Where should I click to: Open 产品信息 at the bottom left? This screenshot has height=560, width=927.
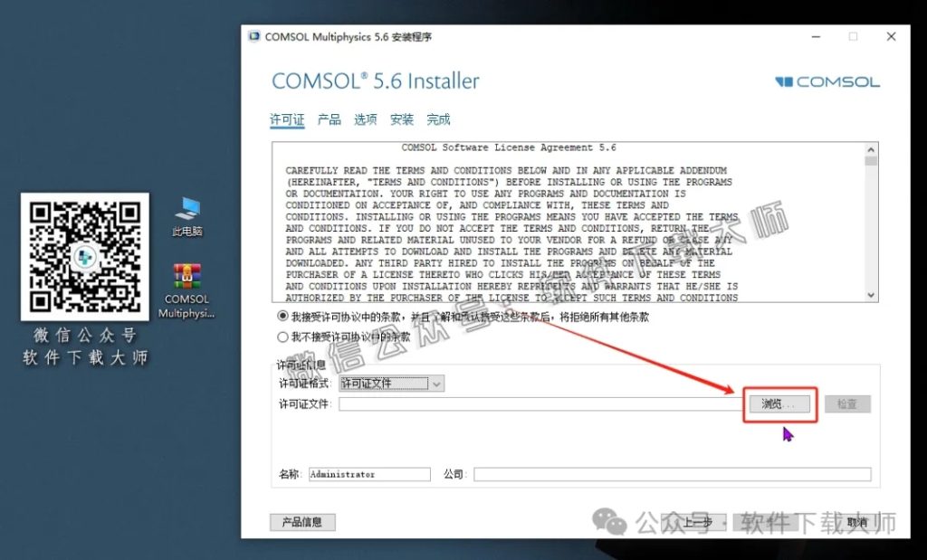click(303, 522)
